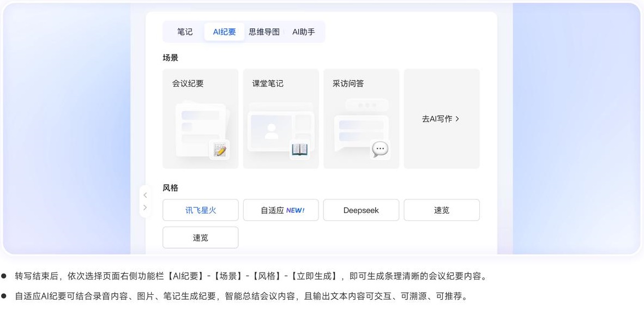Go to the AI助手 tab
The image size is (644, 309).
(x=304, y=32)
